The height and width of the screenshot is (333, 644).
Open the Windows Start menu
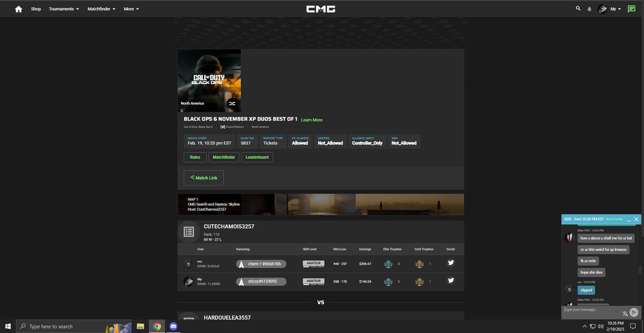tap(8, 326)
